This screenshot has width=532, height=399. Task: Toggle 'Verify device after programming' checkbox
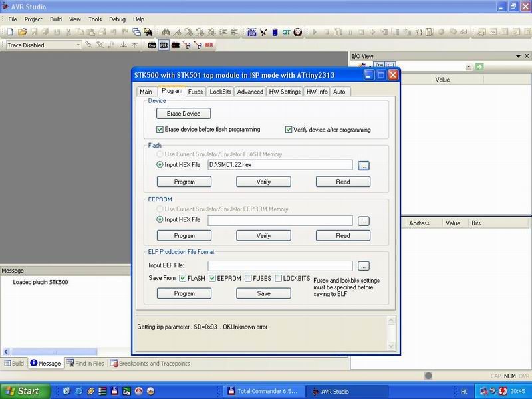[289, 130]
